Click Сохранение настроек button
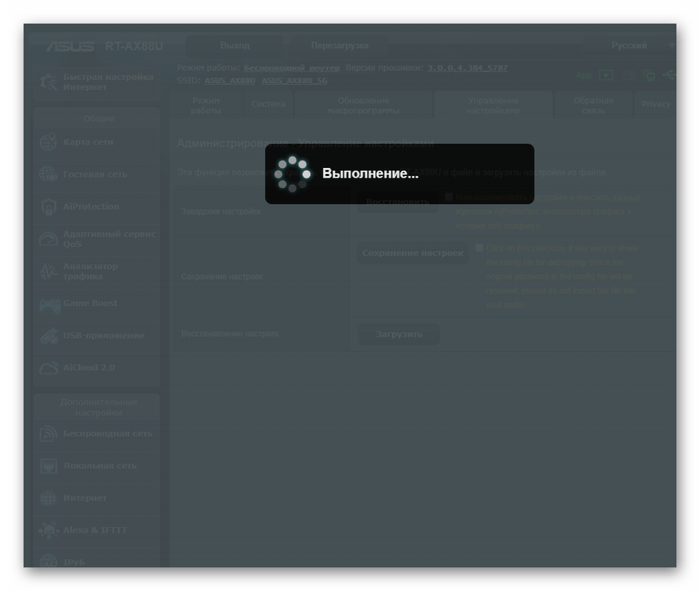The image size is (700, 591). tap(413, 253)
